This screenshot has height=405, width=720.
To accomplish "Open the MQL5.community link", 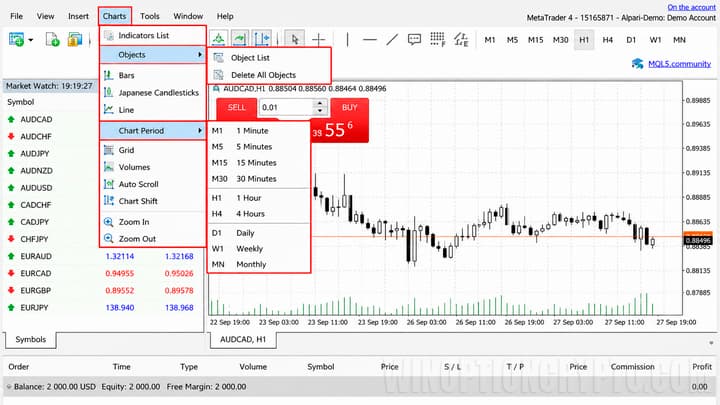I will (680, 64).
